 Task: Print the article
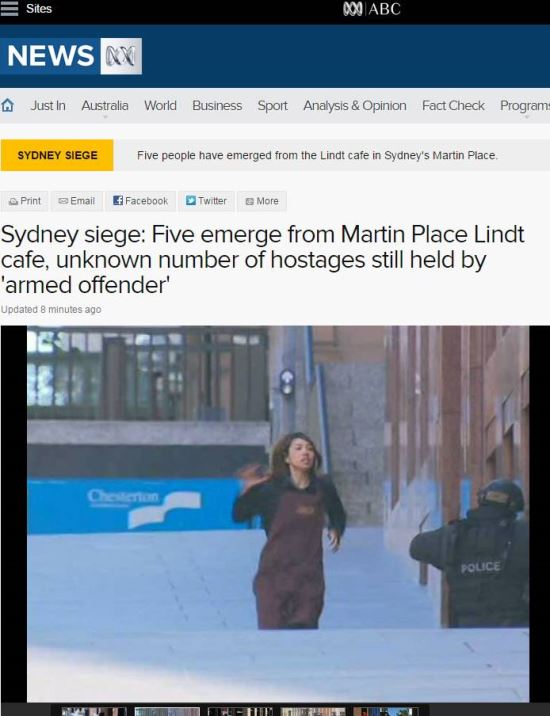25,201
